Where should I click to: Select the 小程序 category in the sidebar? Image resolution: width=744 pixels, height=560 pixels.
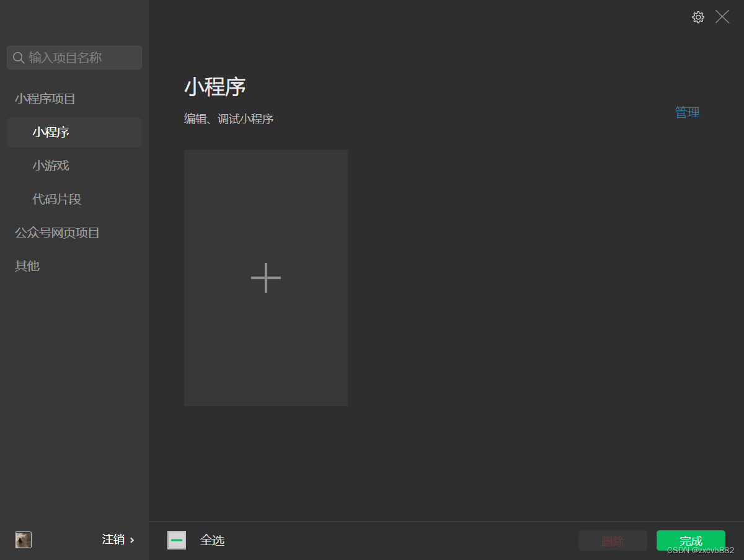50,132
